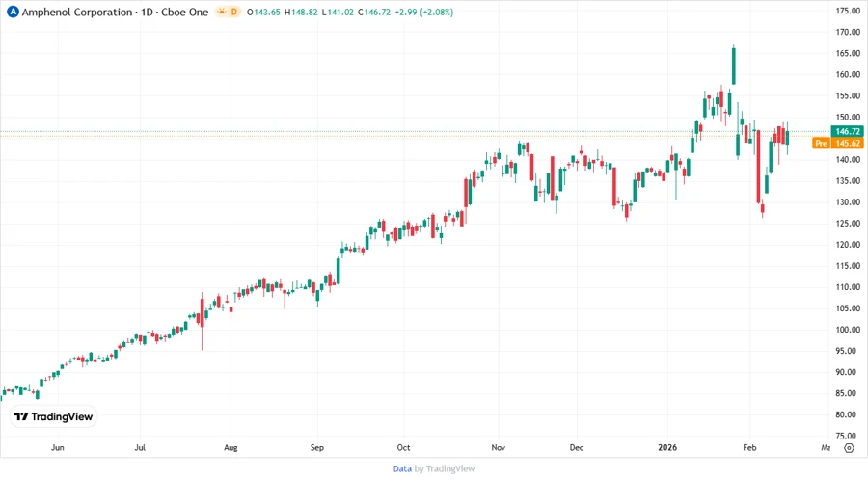Click the Aug label on time axis
The image size is (868, 480).
click(231, 447)
